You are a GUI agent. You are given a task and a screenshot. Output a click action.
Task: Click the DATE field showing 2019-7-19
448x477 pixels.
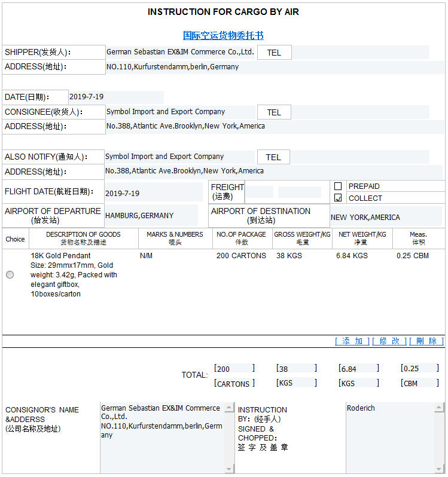(116, 97)
